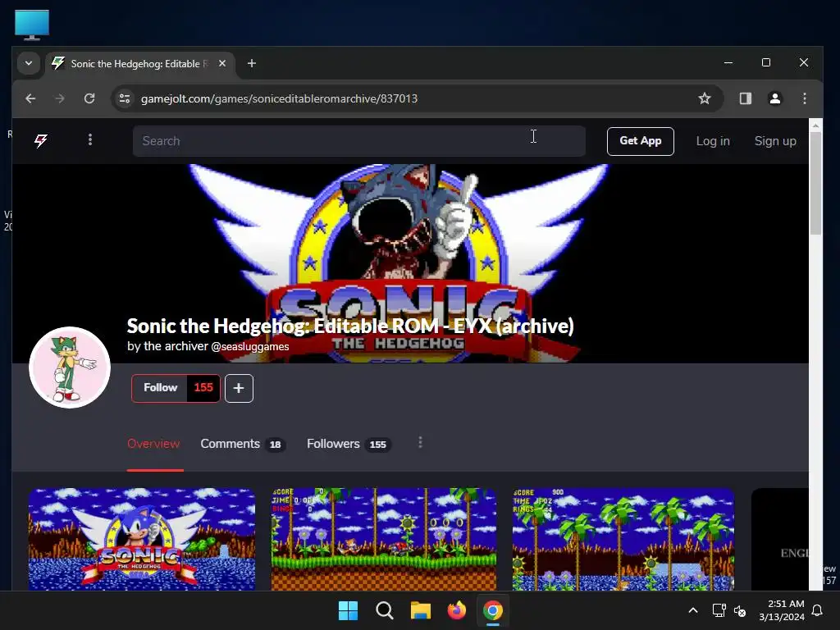Screen dimensions: 840x630
Task: Open the more options dots after Followers tab
Action: (x=420, y=442)
